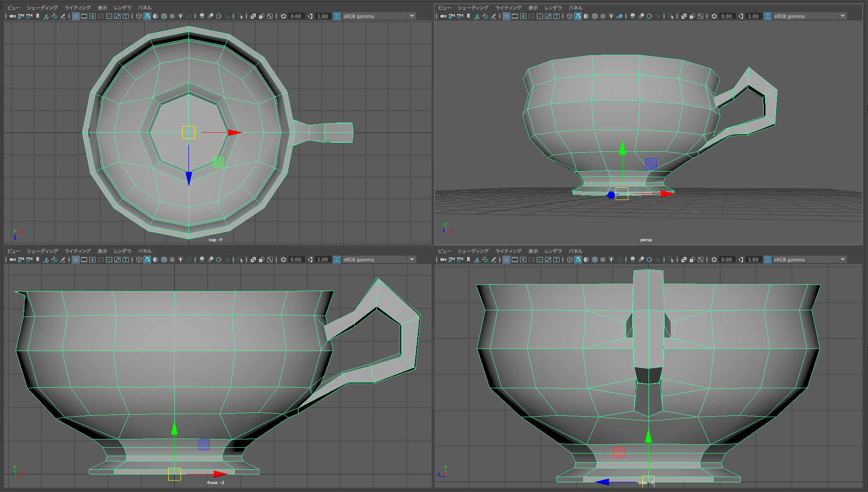
Task: Enable wireframe shading in top viewport
Action: coord(139,16)
